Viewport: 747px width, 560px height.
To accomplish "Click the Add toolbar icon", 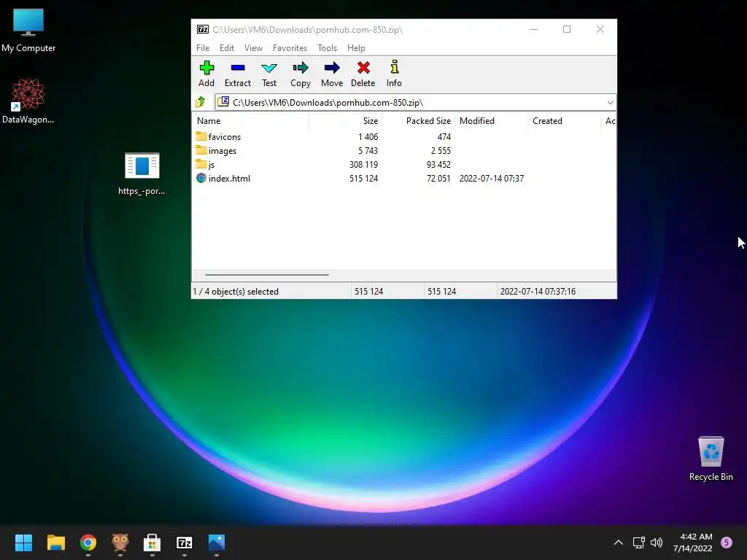I will (206, 68).
